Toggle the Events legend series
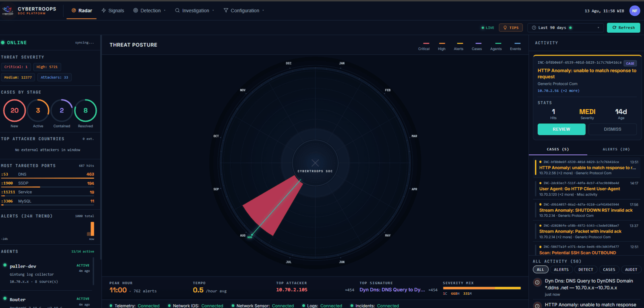 [515, 46]
